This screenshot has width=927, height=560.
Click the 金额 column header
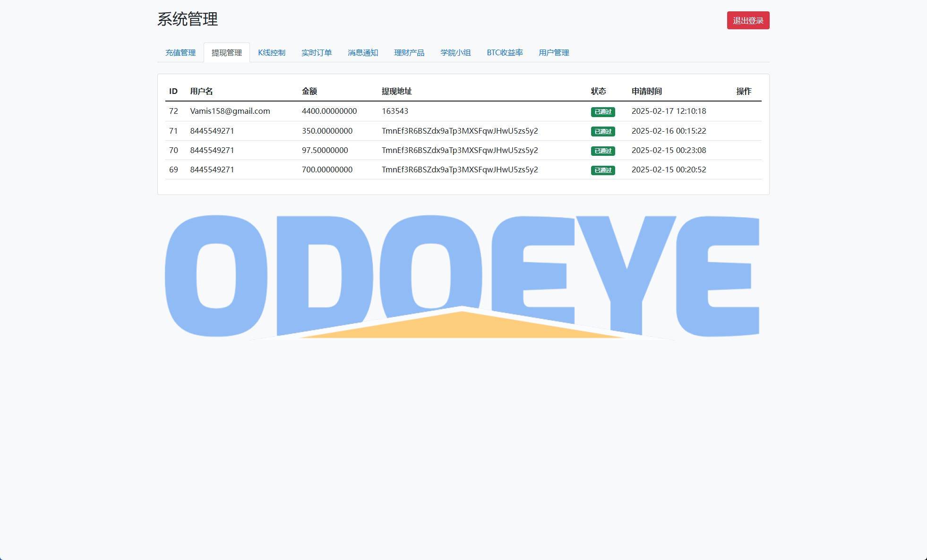pyautogui.click(x=309, y=91)
